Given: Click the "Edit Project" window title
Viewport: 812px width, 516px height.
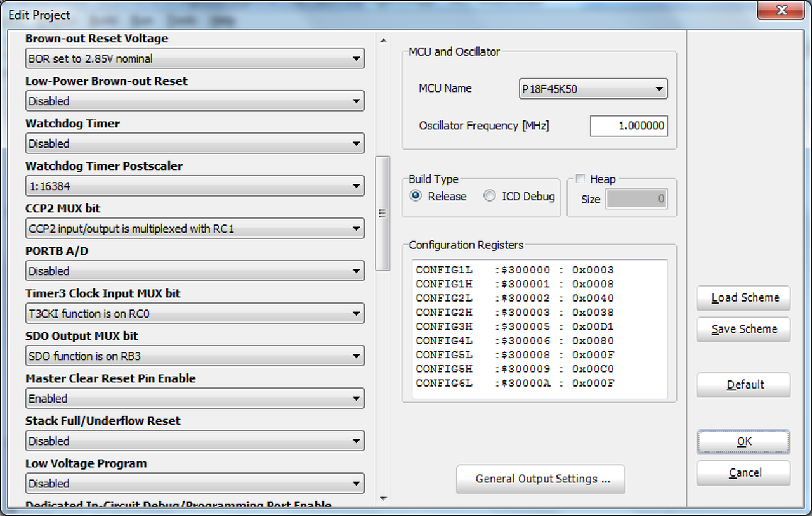Looking at the screenshot, I should pyautogui.click(x=39, y=15).
